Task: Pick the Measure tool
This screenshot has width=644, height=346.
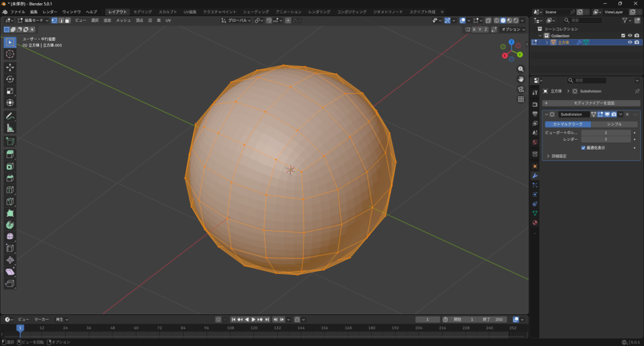Action: tap(10, 128)
